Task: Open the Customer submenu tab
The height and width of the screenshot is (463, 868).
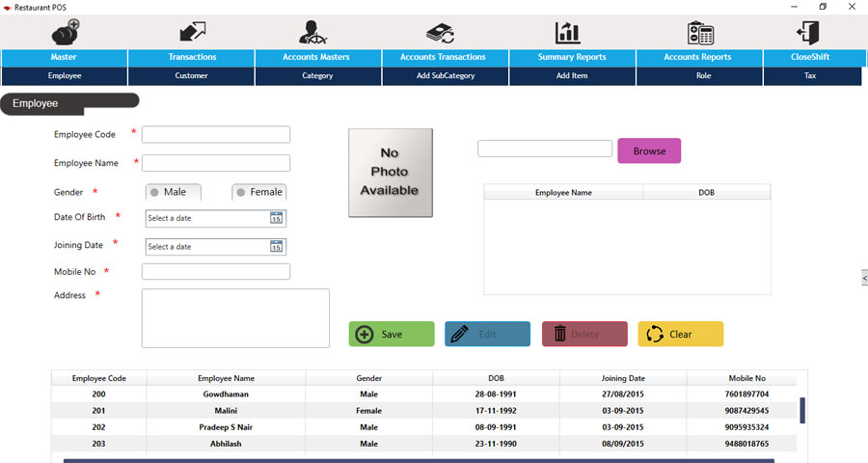Action: pos(191,75)
